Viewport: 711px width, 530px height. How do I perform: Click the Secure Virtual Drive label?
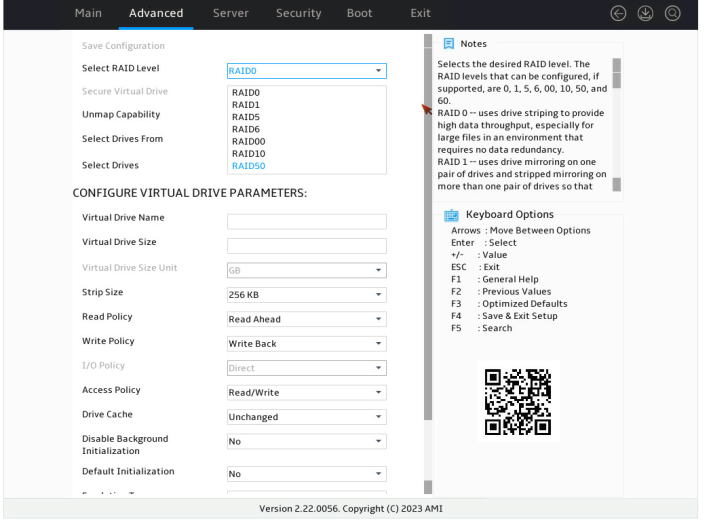[127, 92]
